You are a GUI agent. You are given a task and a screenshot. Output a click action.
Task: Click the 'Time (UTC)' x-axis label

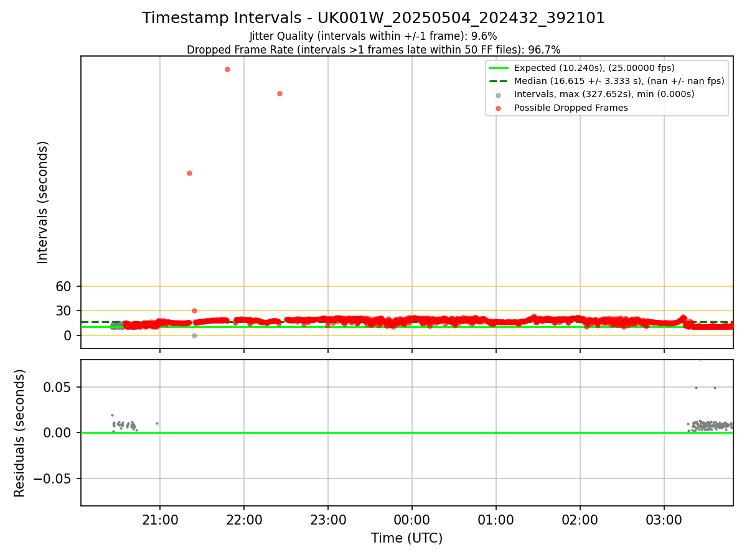(407, 538)
